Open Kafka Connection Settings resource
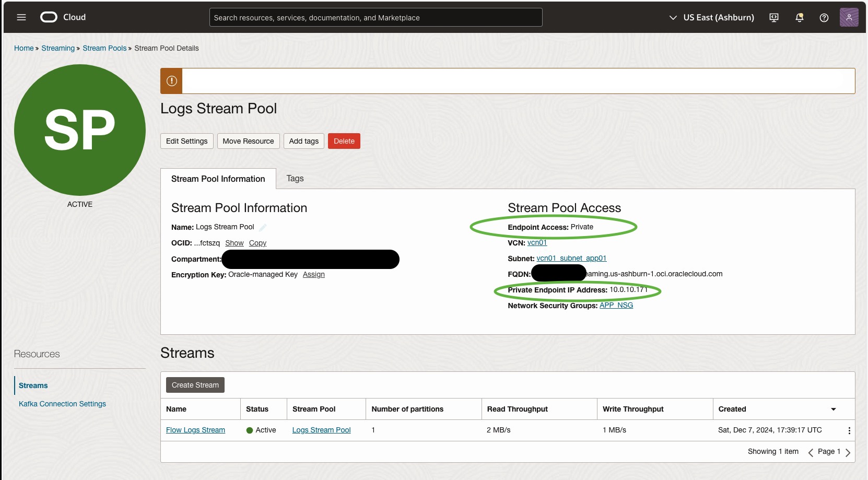This screenshot has height=480, width=868. (62, 404)
